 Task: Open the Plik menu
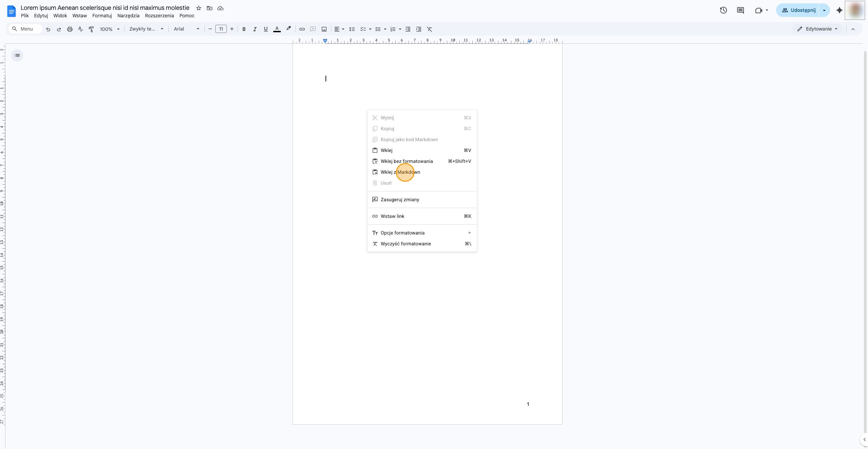point(25,16)
